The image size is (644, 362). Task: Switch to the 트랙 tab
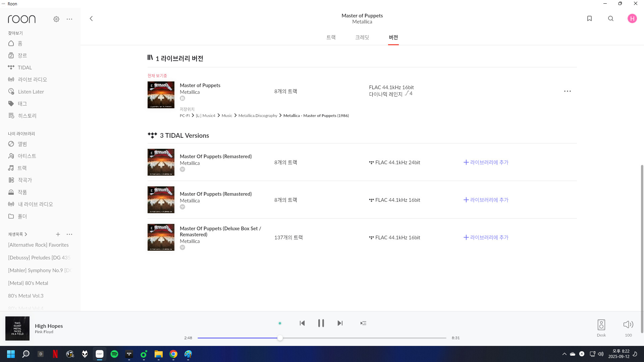pos(331,37)
